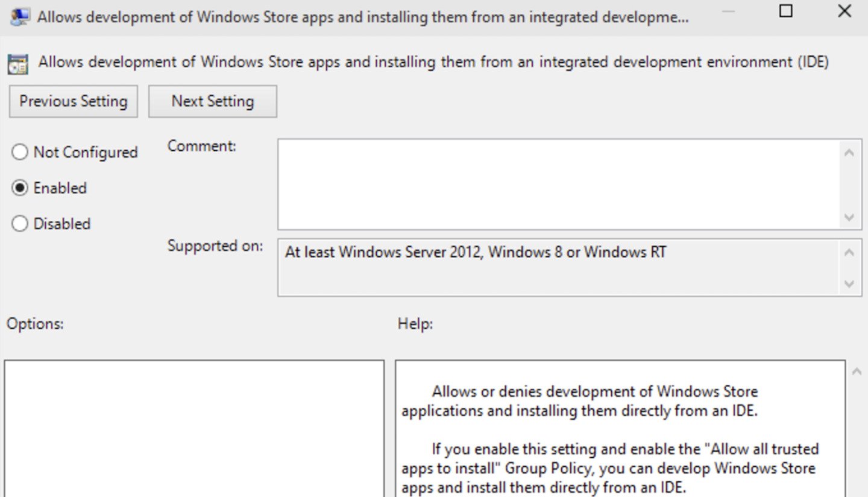Maximize the policy setting window
The image size is (868, 497).
point(786,11)
